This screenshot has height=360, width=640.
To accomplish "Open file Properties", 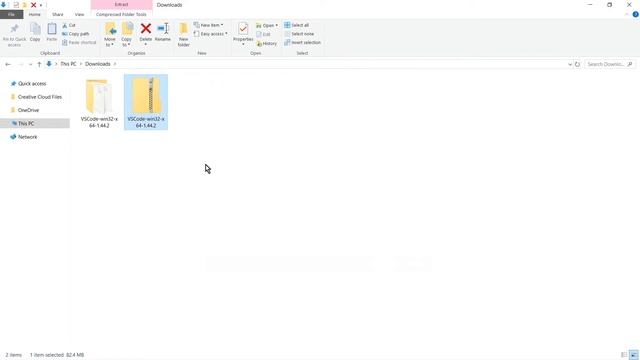I will click(x=243, y=33).
